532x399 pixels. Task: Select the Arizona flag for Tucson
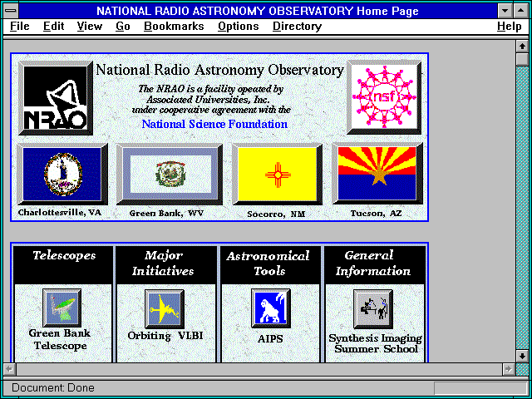tap(377, 174)
